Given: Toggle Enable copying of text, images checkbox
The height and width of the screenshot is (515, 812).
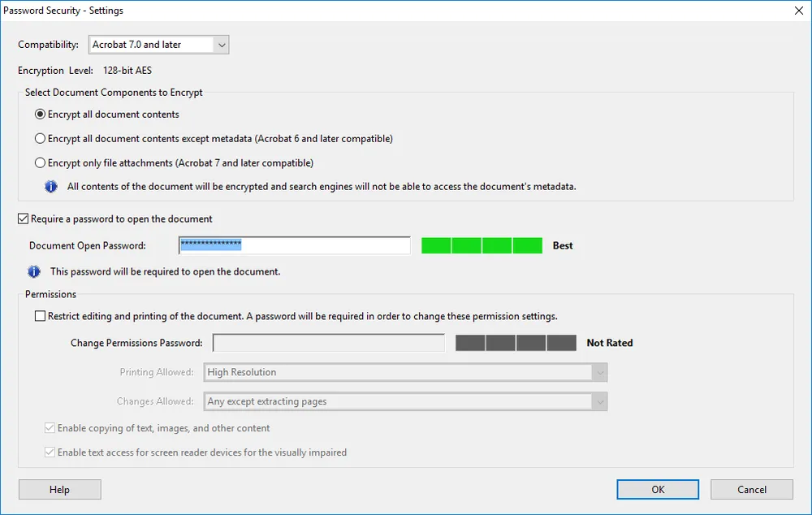Looking at the screenshot, I should click(x=50, y=428).
